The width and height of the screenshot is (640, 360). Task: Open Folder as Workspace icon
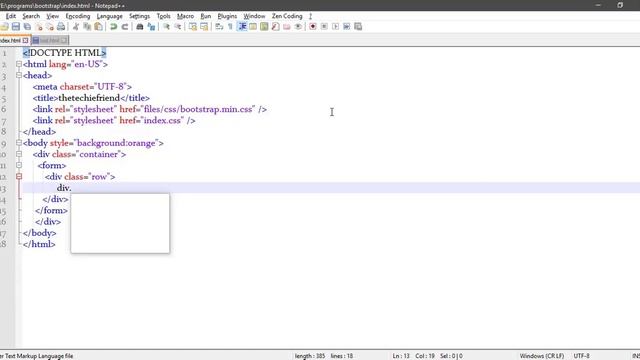point(287,27)
